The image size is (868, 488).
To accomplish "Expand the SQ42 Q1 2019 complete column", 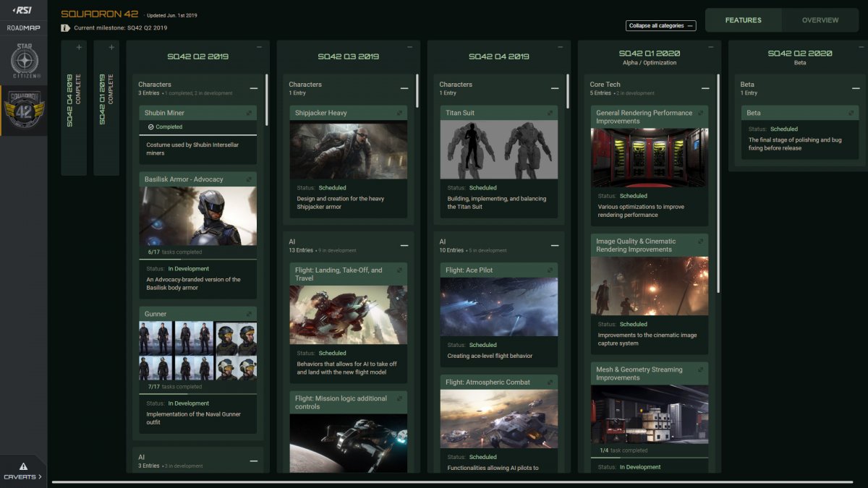I will point(111,48).
